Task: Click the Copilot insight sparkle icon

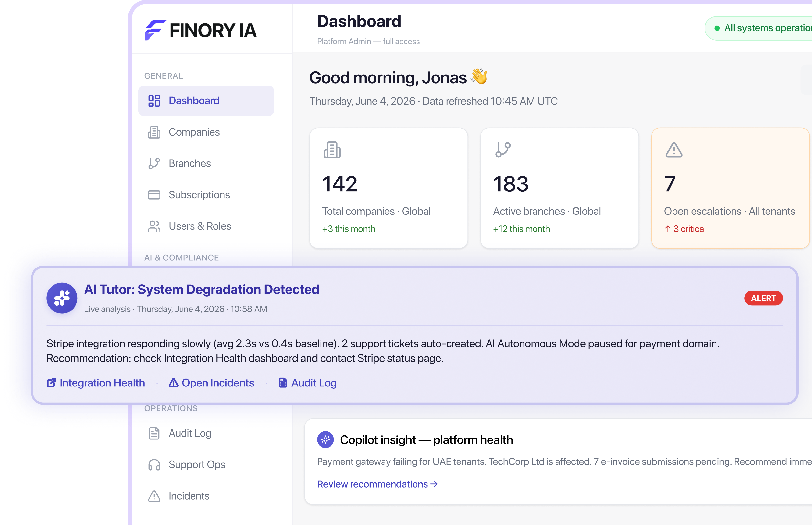Action: 325,439
